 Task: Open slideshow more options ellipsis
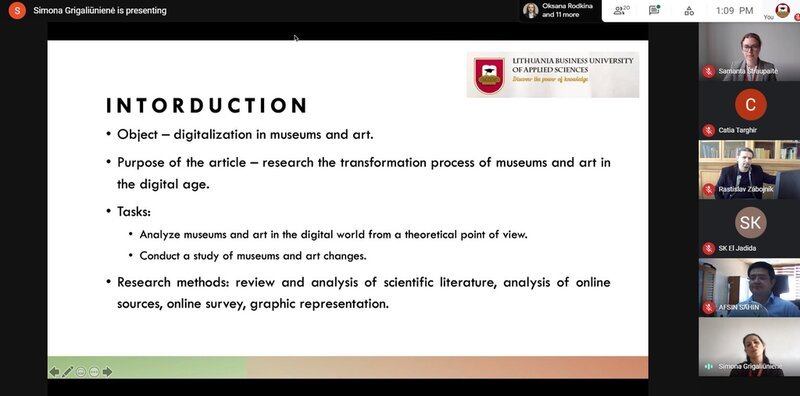[94, 372]
